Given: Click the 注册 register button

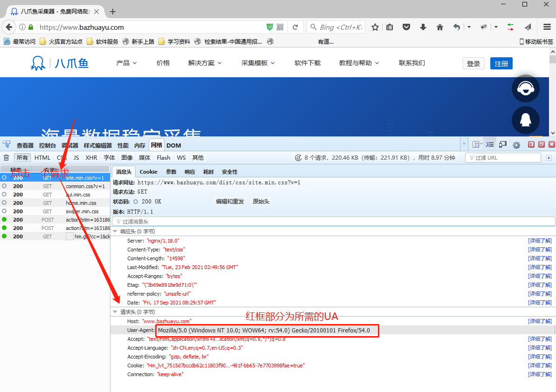Looking at the screenshot, I should point(501,63).
